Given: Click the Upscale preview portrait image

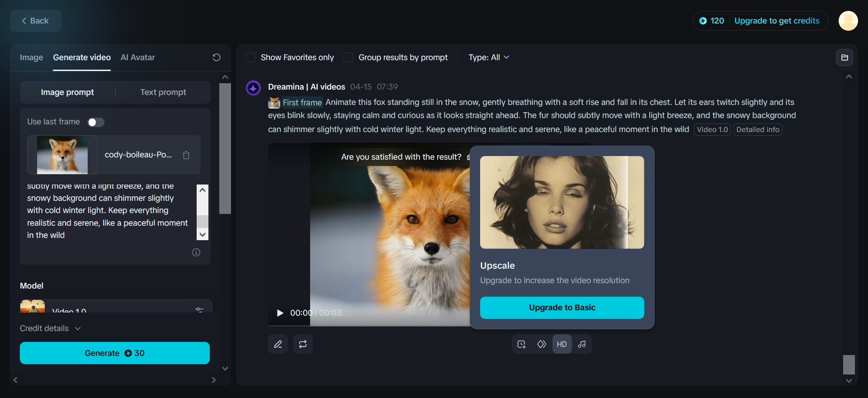Looking at the screenshot, I should click(562, 202).
